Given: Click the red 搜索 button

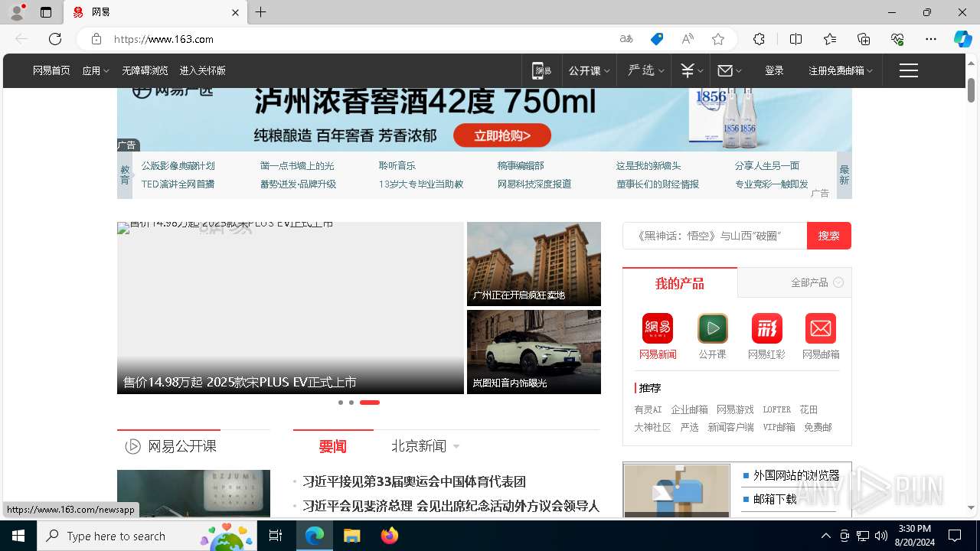Looking at the screenshot, I should (829, 236).
